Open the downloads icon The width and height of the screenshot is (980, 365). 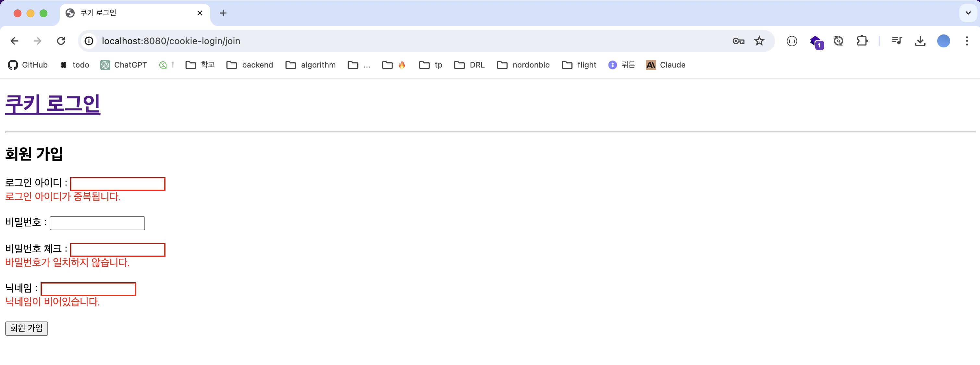click(920, 41)
